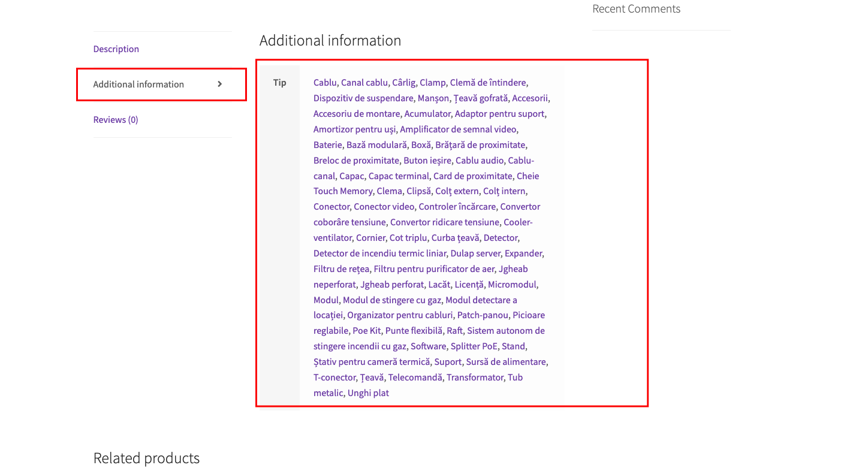
Task: Click Ștativ pentru cameră termică link
Action: pos(372,362)
